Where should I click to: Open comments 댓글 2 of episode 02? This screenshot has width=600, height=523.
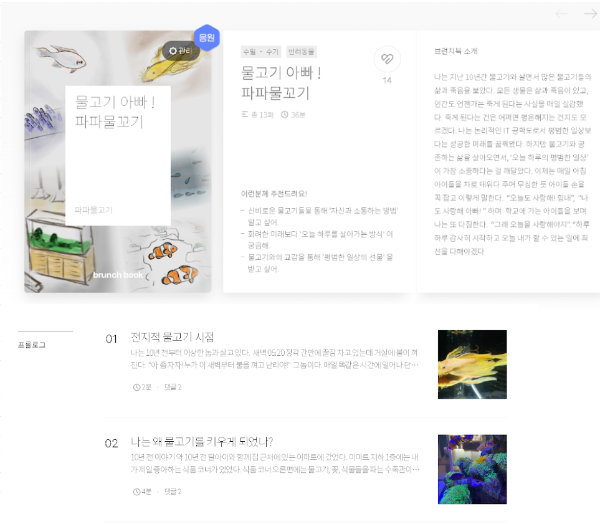tap(173, 492)
